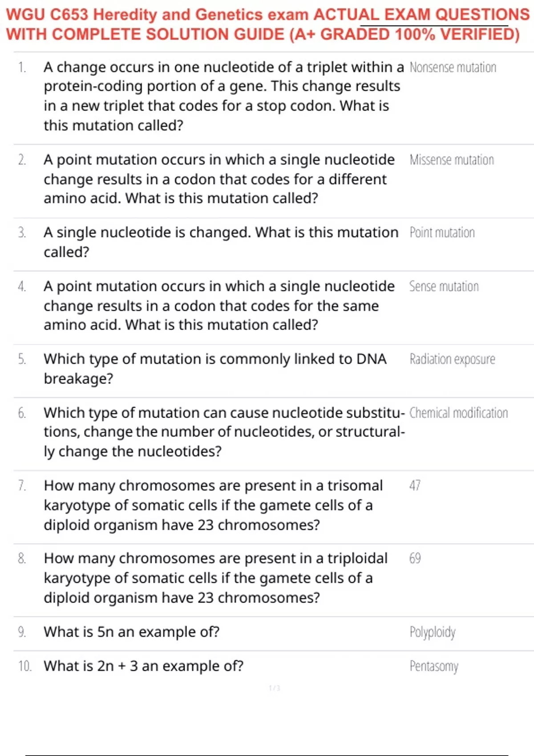Click the page indicator '1 / 3'
Image resolution: width=534 pixels, height=756 pixels.
point(275,688)
